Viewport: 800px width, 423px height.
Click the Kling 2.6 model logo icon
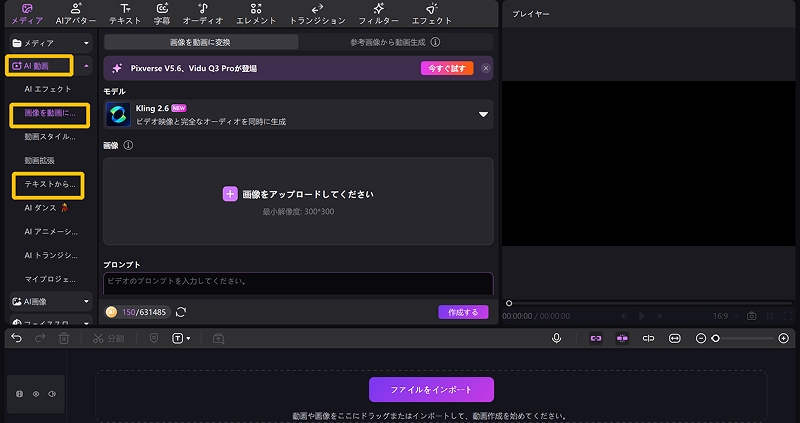pos(118,114)
